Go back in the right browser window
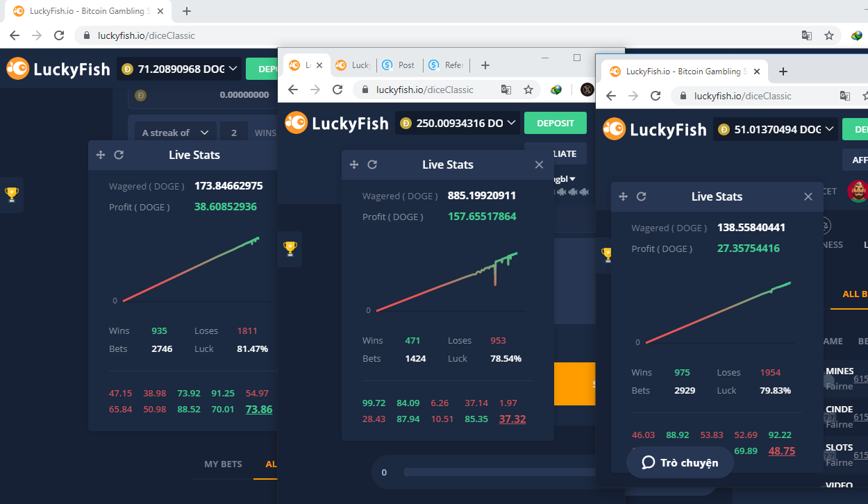 tap(611, 96)
